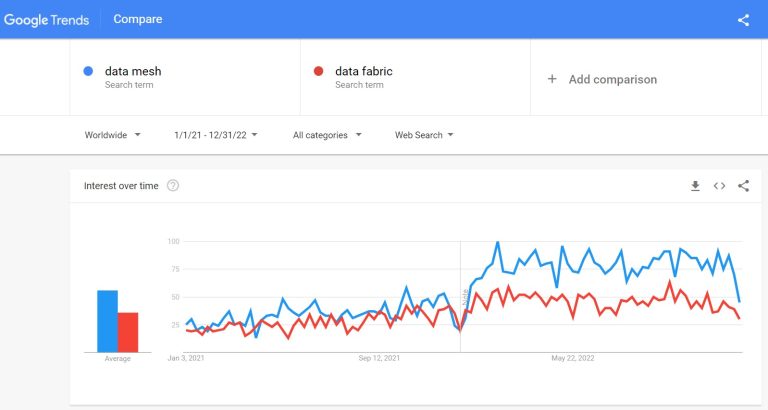Download the Interest over time chart data
This screenshot has height=410, width=768.
(695, 186)
